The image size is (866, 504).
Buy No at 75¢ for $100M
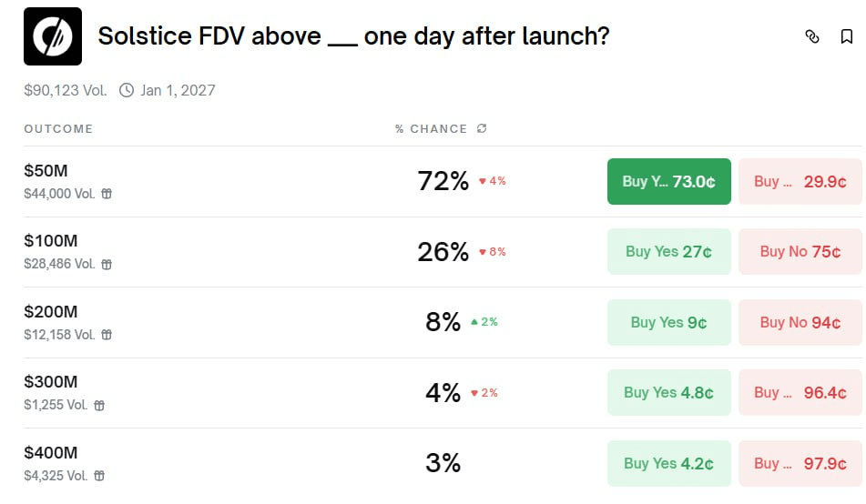(800, 252)
